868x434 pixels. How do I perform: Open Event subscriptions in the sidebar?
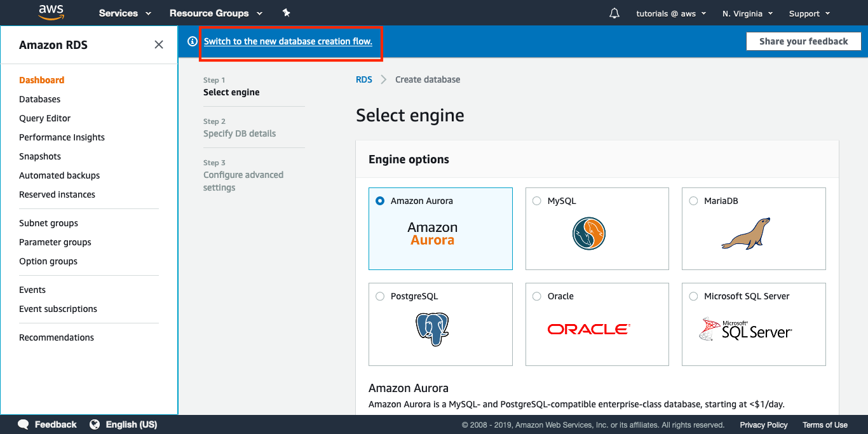tap(58, 309)
